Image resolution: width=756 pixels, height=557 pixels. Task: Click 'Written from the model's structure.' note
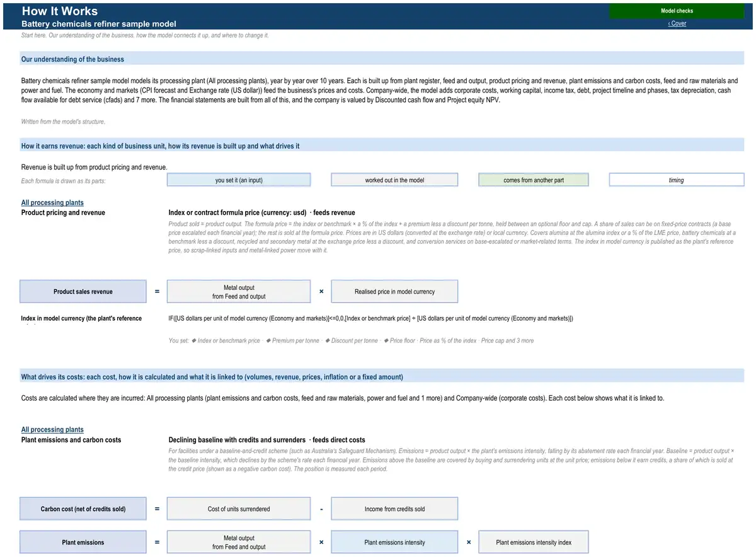(63, 122)
